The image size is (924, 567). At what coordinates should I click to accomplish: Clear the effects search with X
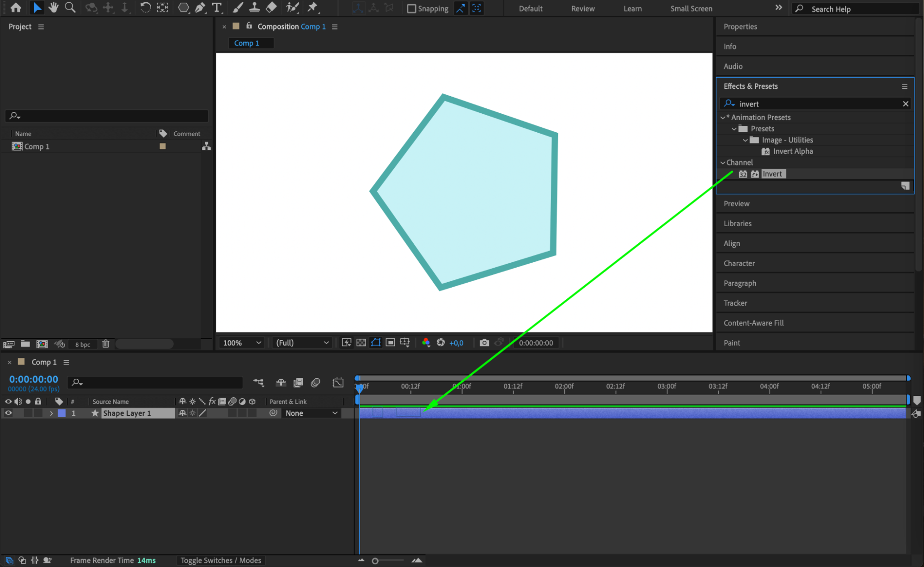pos(906,104)
